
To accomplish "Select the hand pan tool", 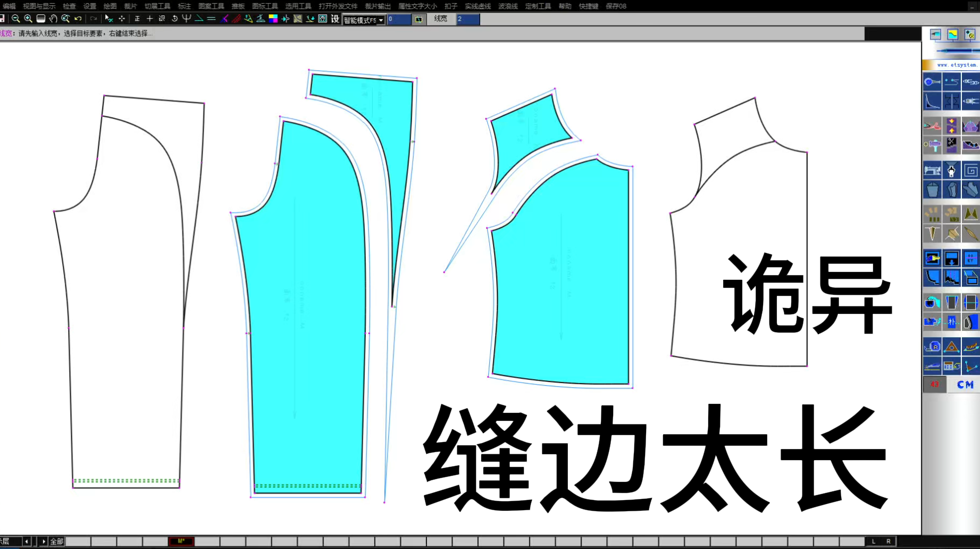I will click(53, 19).
